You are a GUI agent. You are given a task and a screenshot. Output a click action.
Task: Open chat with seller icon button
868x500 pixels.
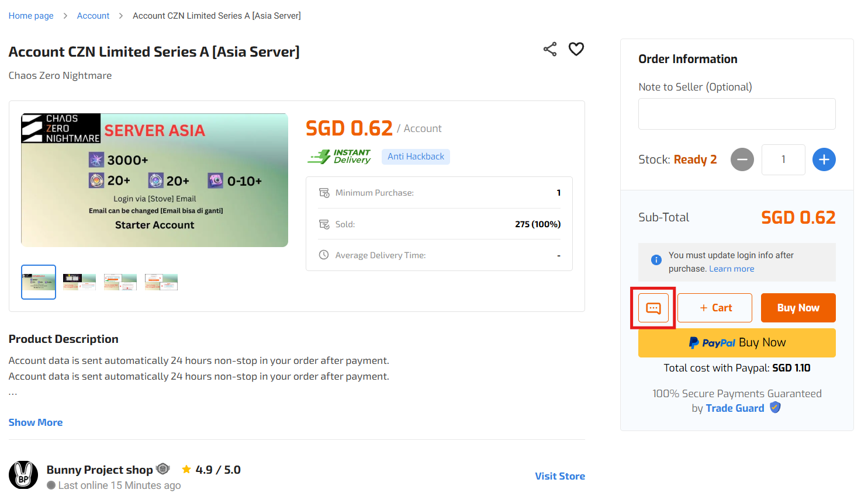pos(653,308)
